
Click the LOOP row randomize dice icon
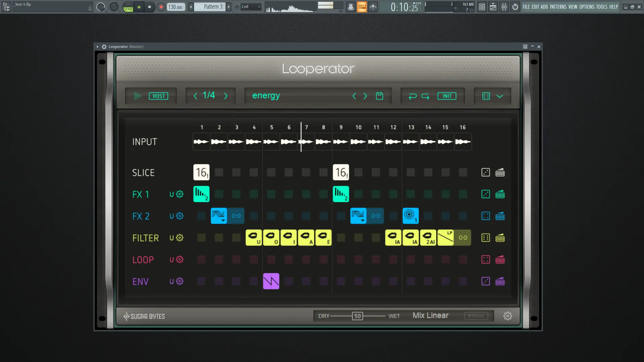coord(485,259)
